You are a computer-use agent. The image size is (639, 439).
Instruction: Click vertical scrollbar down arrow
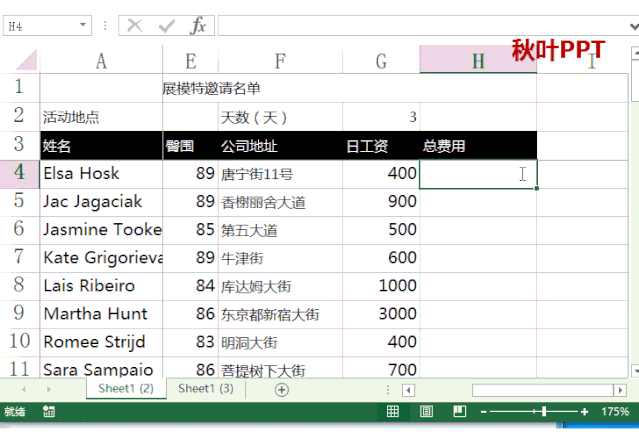[x=635, y=371]
